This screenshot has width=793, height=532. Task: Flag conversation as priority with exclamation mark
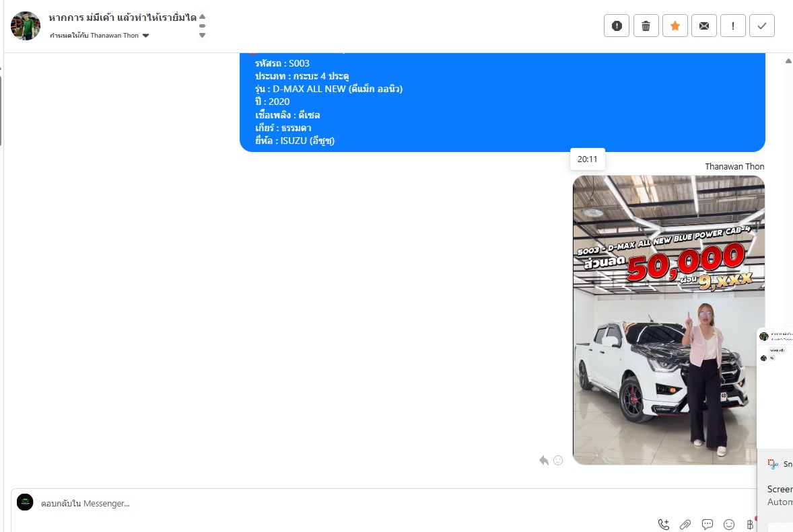tap(733, 26)
